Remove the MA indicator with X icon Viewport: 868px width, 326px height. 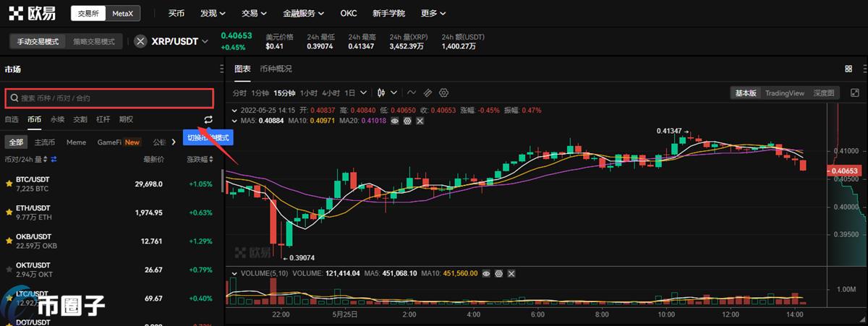point(421,120)
